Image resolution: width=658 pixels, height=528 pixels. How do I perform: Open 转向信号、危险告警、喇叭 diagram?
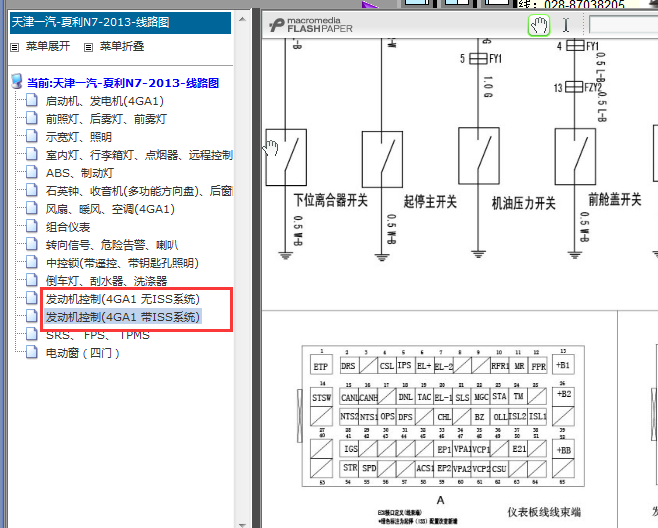point(112,245)
